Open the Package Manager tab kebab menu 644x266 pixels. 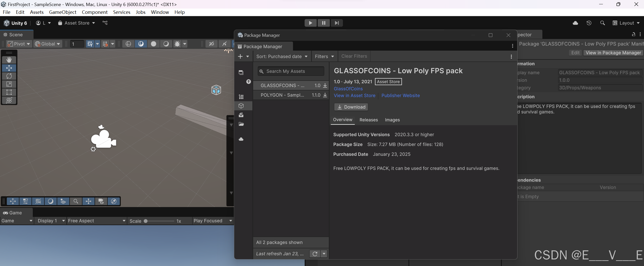point(512,46)
